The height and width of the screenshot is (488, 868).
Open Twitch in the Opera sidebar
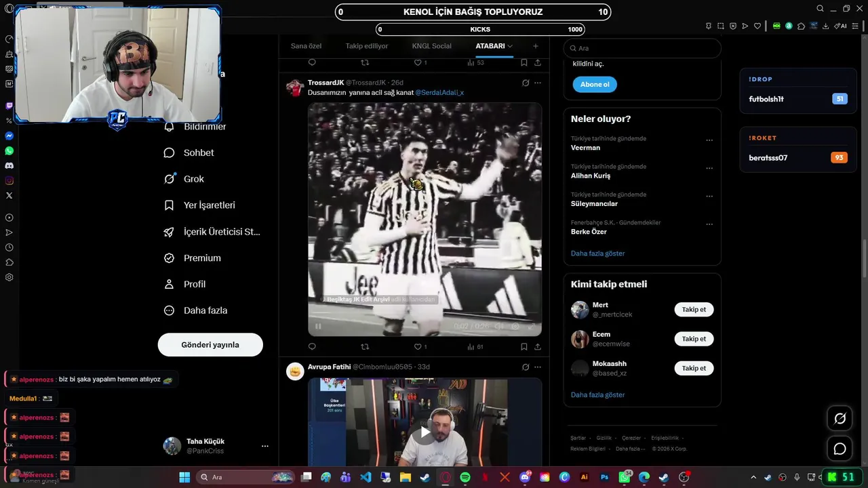[x=9, y=106]
